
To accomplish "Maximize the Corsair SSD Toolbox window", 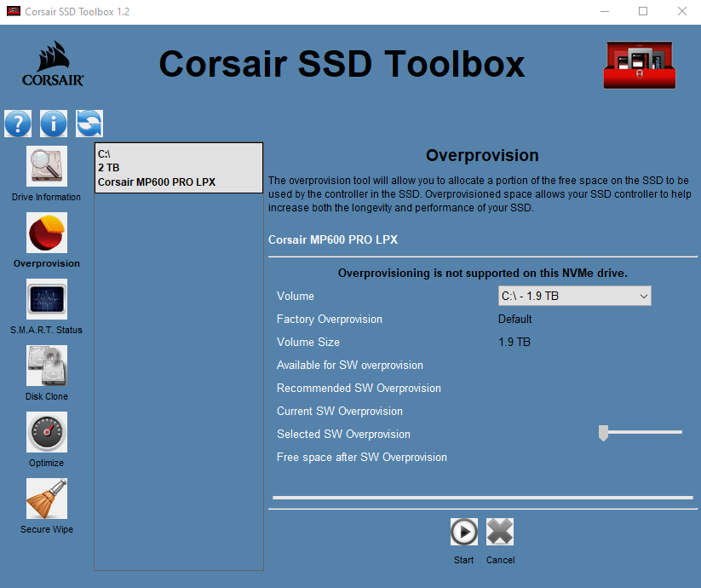I will [x=643, y=11].
